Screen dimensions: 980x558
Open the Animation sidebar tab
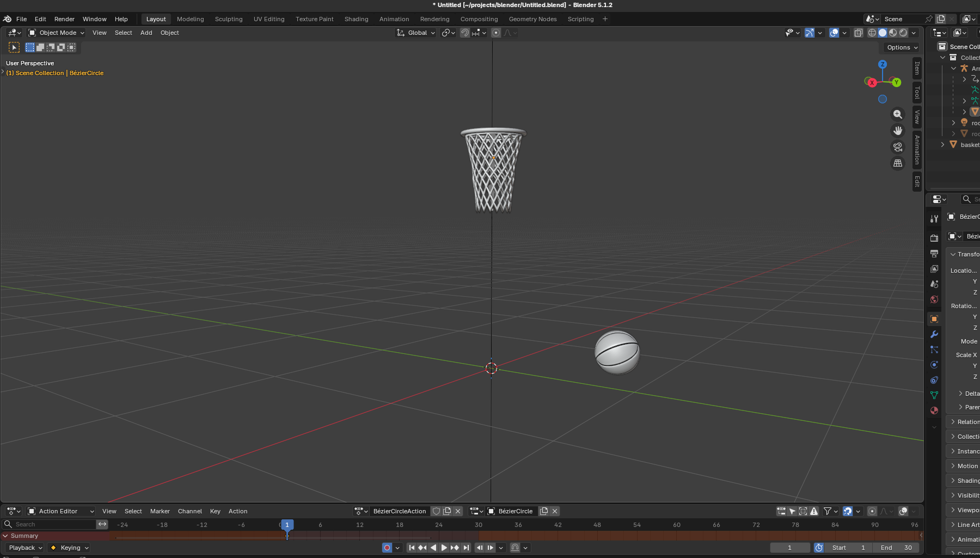point(917,150)
